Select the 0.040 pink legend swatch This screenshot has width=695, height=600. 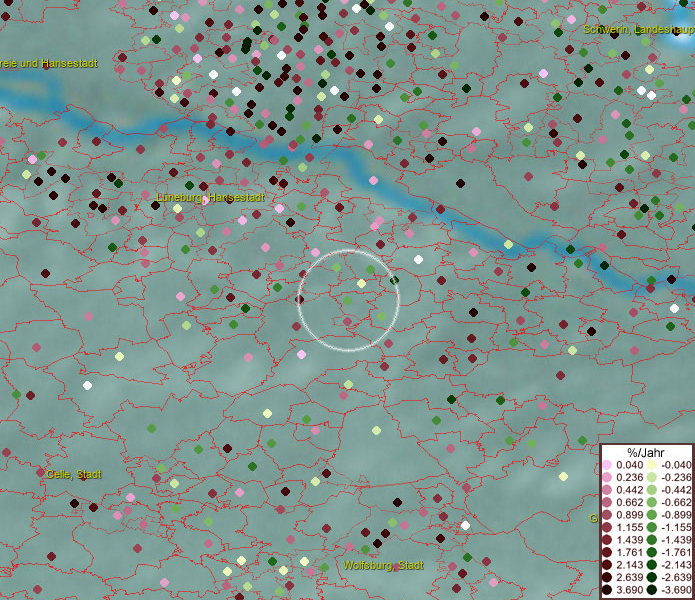[607, 465]
